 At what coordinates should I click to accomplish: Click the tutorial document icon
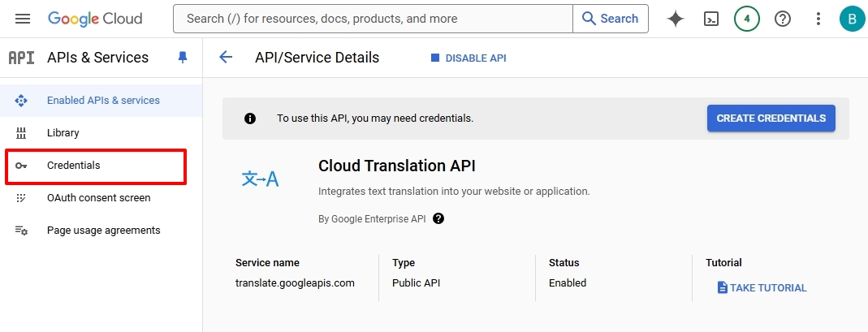tap(723, 287)
